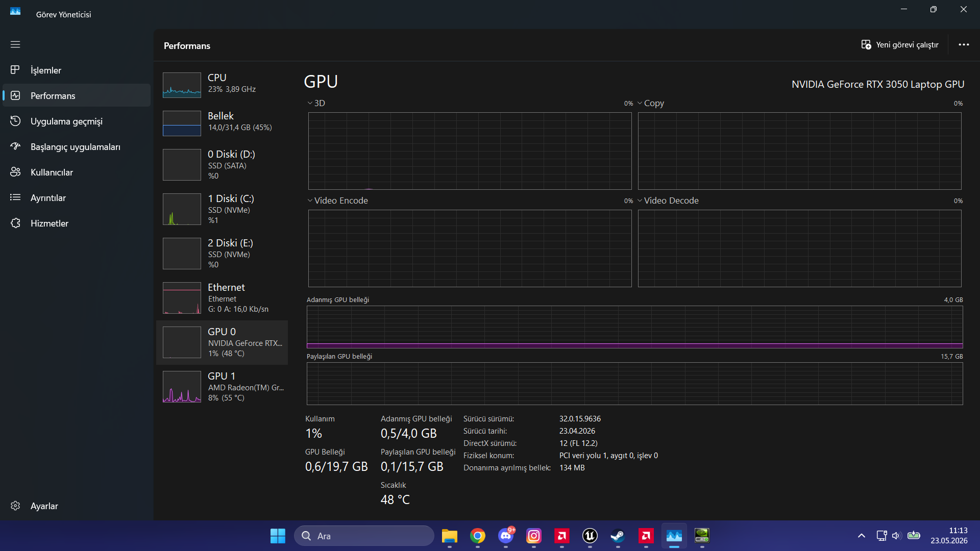Select 2 Diski (E:) entry
The image size is (980, 551).
coord(222,253)
